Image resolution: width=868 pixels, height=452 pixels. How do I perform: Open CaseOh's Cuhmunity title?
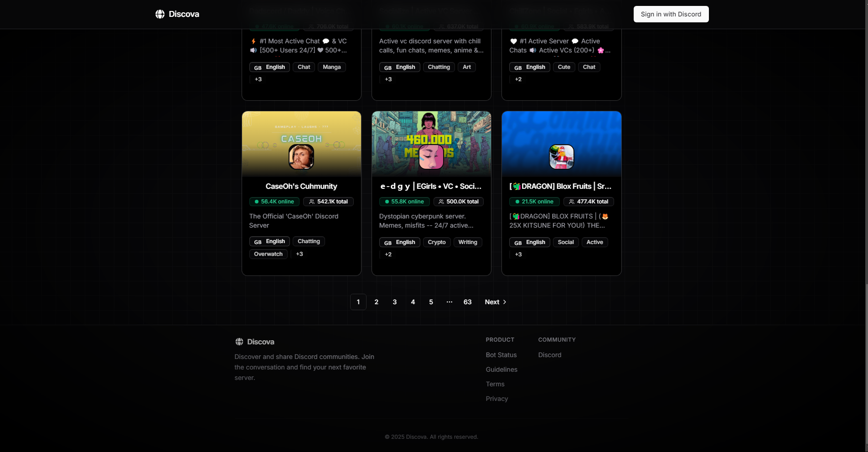(301, 186)
